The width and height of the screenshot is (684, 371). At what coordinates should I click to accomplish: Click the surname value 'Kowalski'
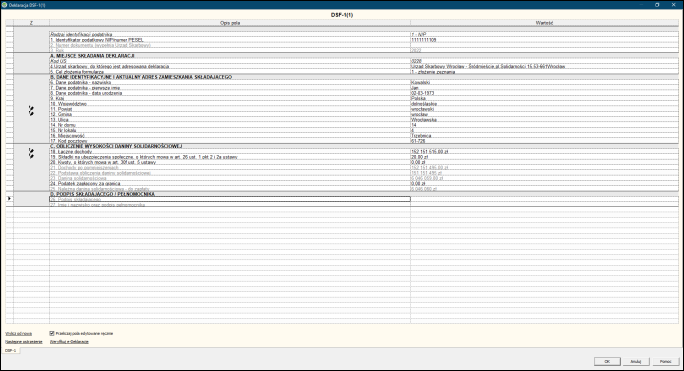click(421, 82)
